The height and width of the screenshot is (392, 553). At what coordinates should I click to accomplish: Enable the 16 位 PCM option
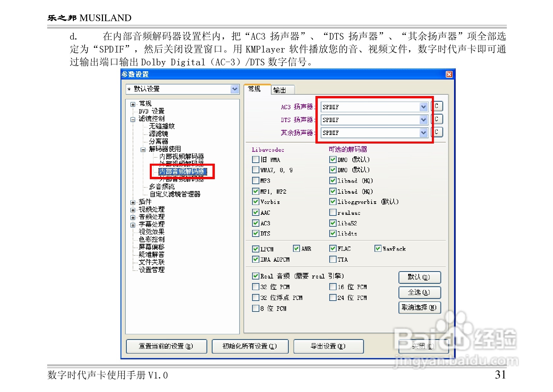(334, 287)
